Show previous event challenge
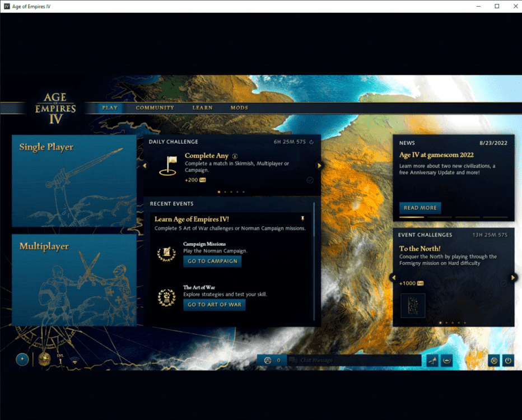The height and width of the screenshot is (420, 522). (394, 277)
